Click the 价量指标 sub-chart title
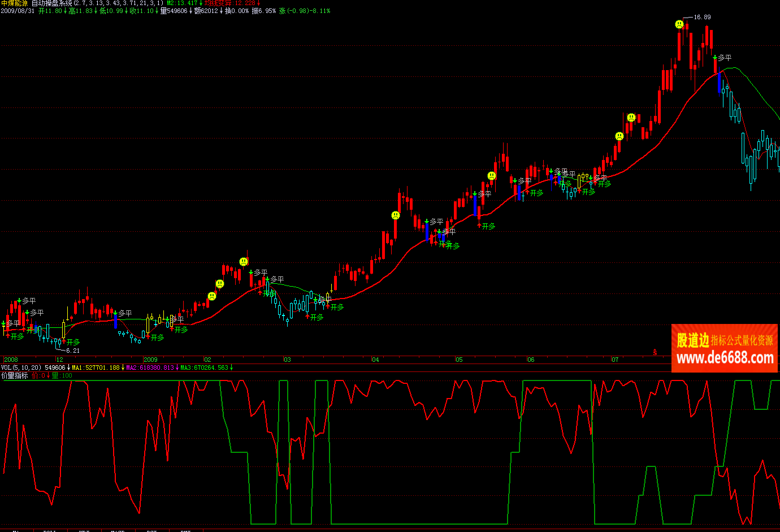Viewport: 780px width, 532px height. 15,375
